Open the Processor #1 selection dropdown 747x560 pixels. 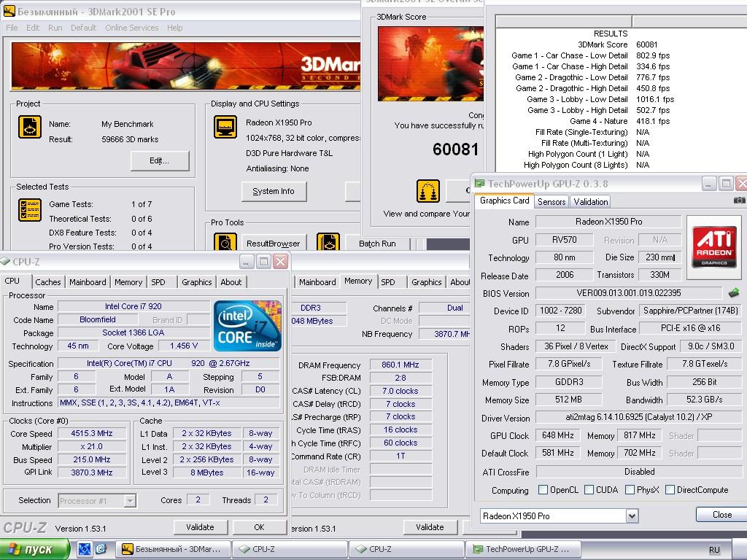click(130, 500)
